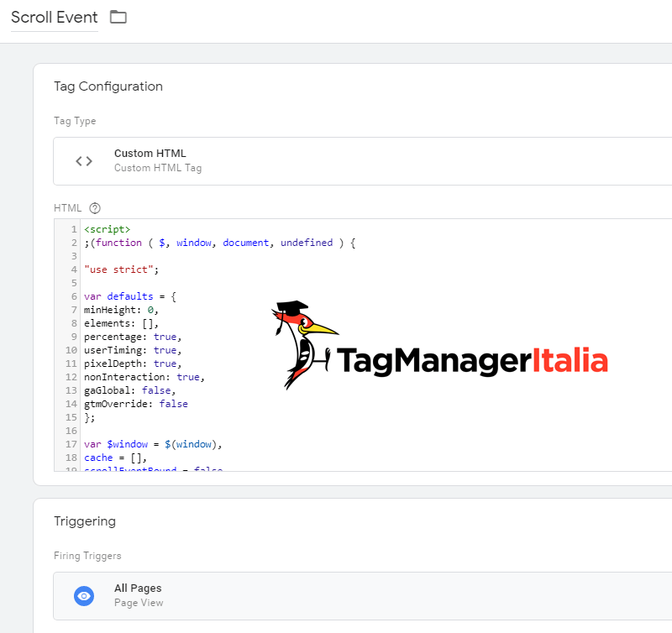Viewport: 672px width, 633px height.
Task: Click line number 15 in the gutter
Action: (x=71, y=417)
